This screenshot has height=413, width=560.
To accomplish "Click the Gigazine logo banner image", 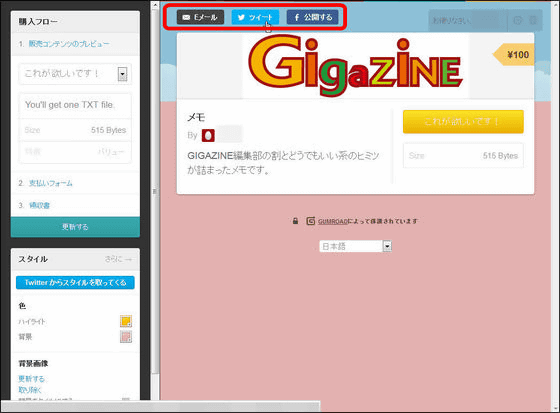I will [355, 66].
